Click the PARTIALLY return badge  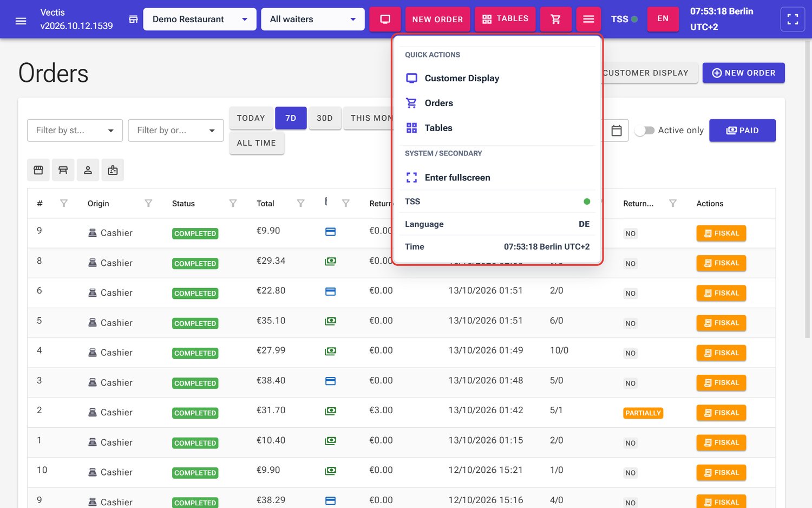click(643, 413)
